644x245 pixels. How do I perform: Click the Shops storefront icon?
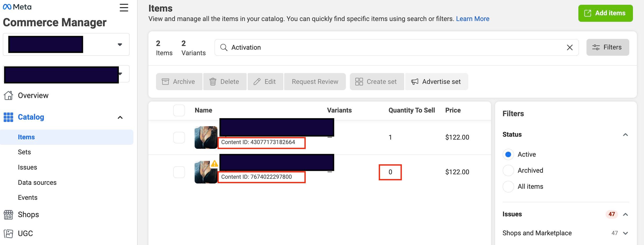click(8, 215)
